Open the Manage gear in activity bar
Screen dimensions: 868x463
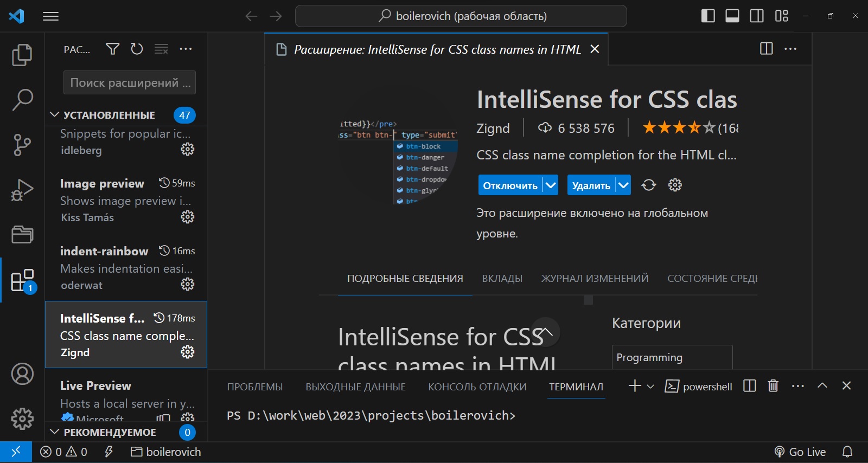coord(22,419)
